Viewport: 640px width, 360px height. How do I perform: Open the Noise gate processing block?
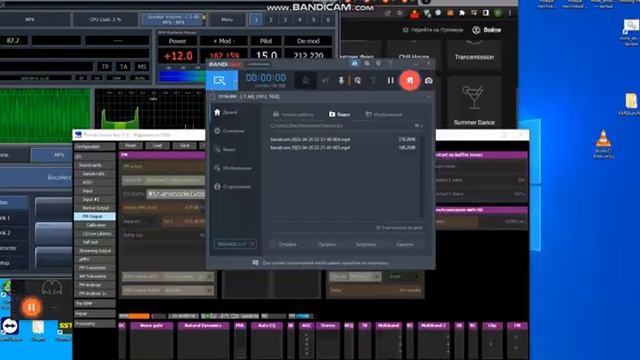pyautogui.click(x=151, y=326)
